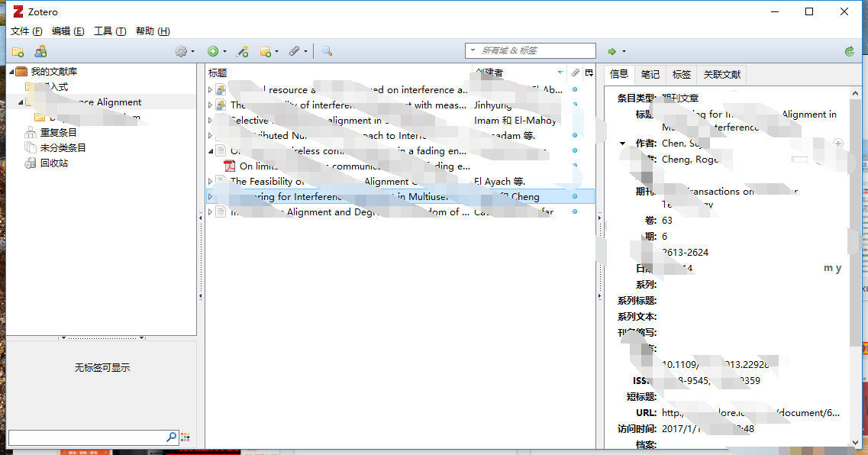
Task: Click the author name 'Cheng, Roge'
Action: pos(690,160)
